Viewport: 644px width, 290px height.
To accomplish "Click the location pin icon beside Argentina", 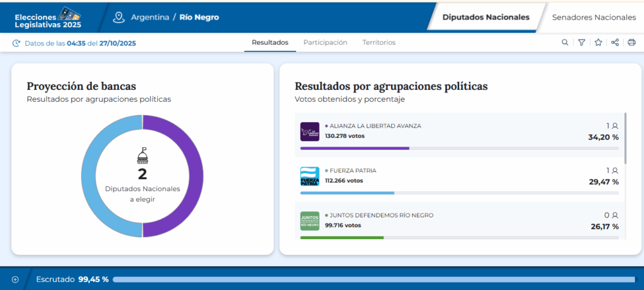I will click(x=118, y=17).
